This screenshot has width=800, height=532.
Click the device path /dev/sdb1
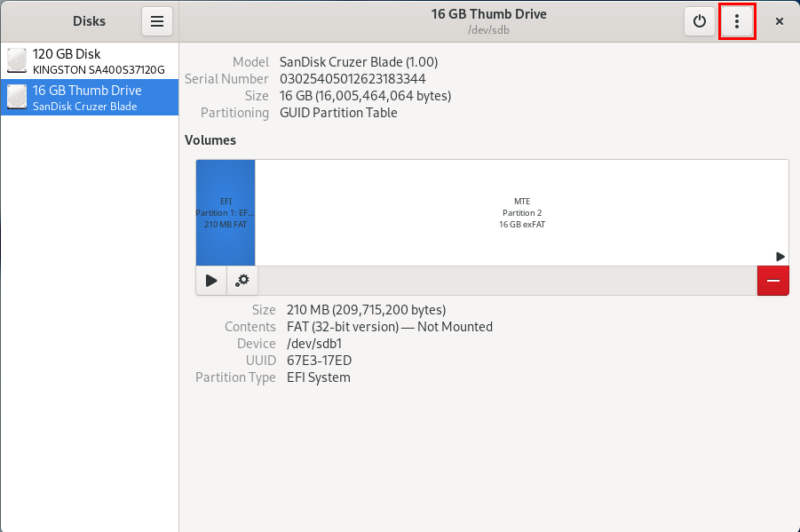coord(314,344)
